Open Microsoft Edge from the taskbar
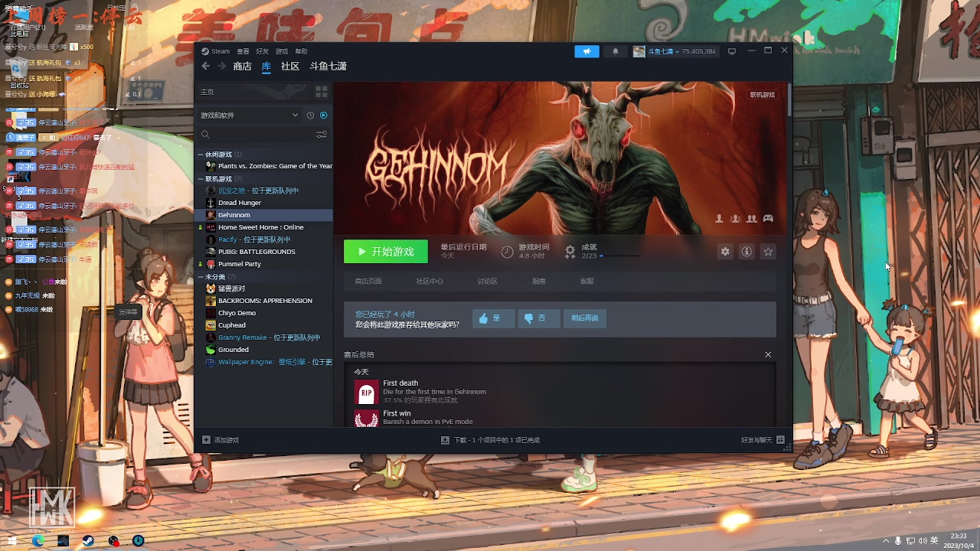This screenshot has width=980, height=551. click(38, 540)
